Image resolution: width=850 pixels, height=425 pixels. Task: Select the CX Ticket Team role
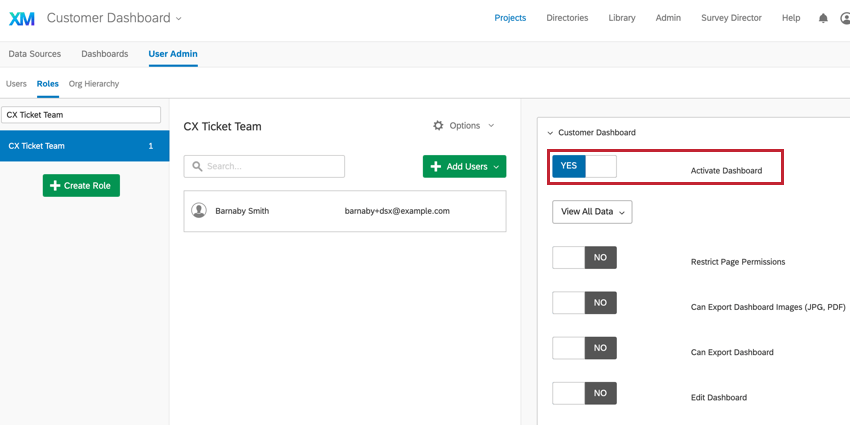coord(84,146)
